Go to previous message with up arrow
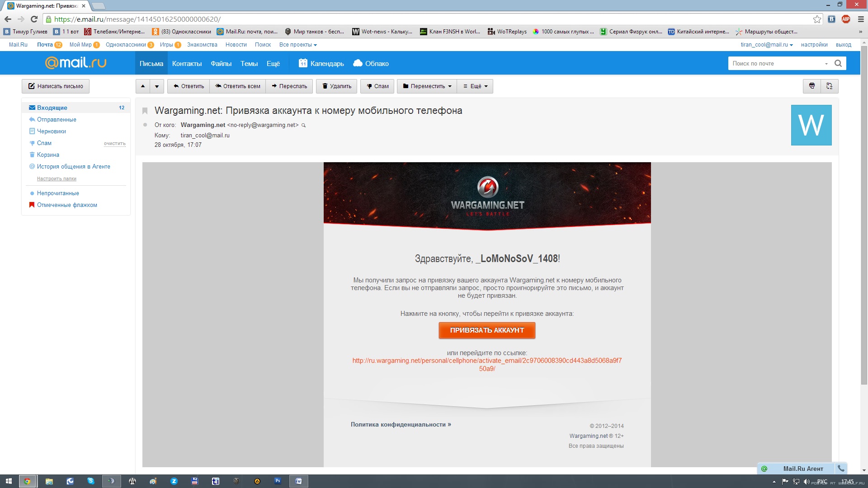This screenshot has width=868, height=488. pyautogui.click(x=143, y=86)
